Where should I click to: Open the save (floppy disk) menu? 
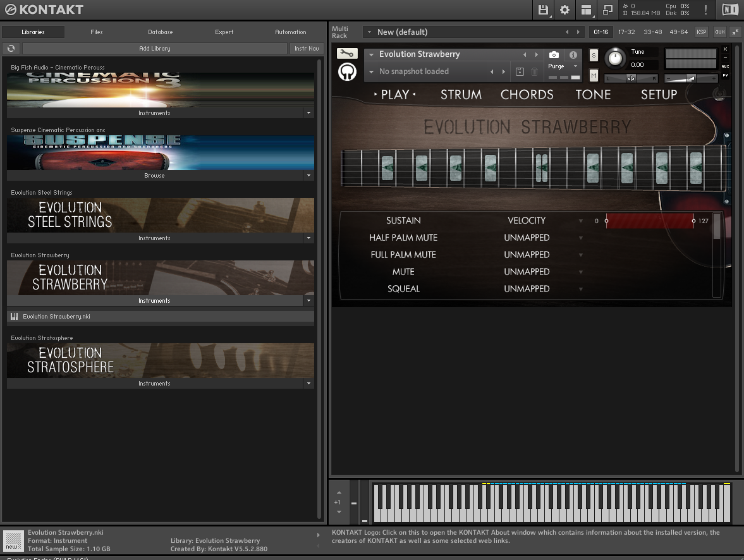click(x=543, y=9)
